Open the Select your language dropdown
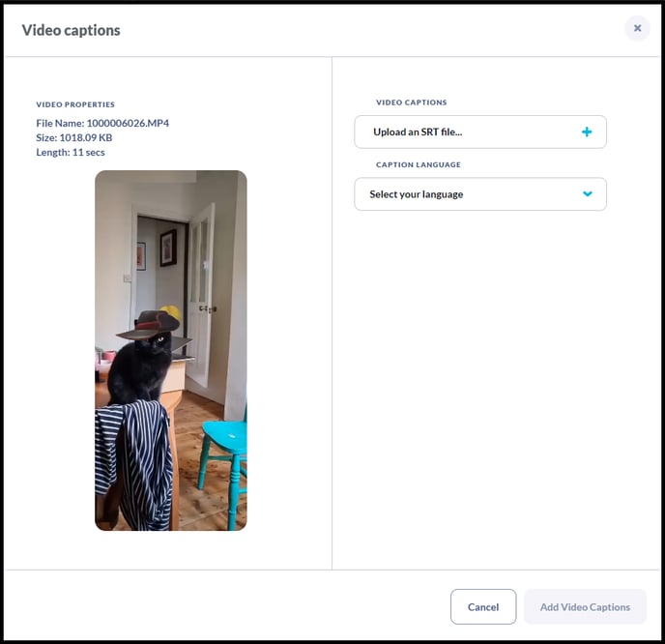 pos(480,194)
